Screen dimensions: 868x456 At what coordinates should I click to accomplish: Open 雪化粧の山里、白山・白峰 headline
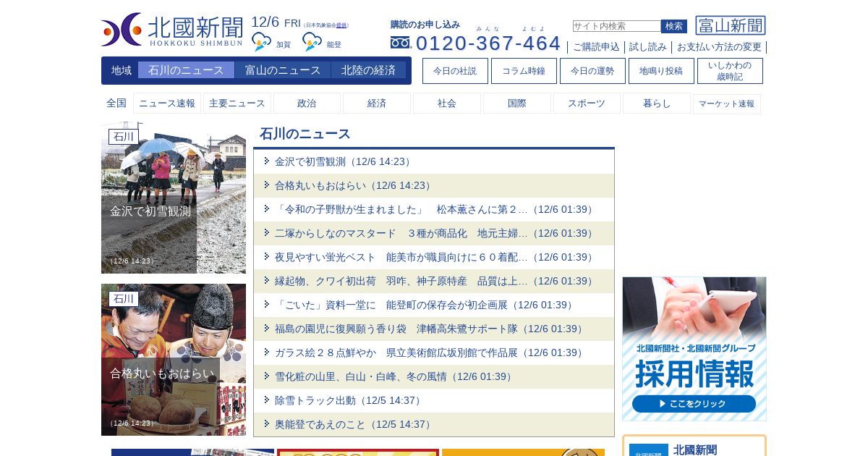click(x=395, y=376)
